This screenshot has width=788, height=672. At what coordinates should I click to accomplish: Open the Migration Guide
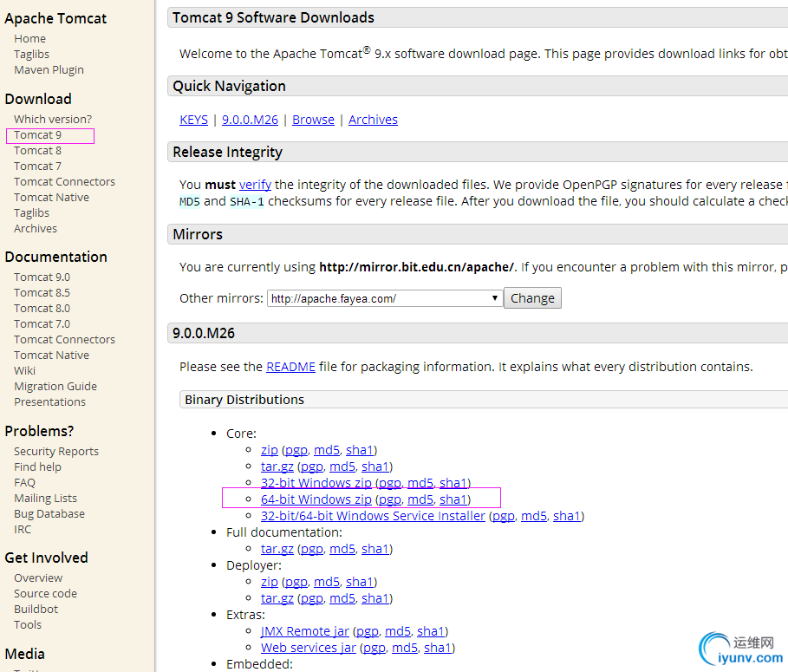55,386
